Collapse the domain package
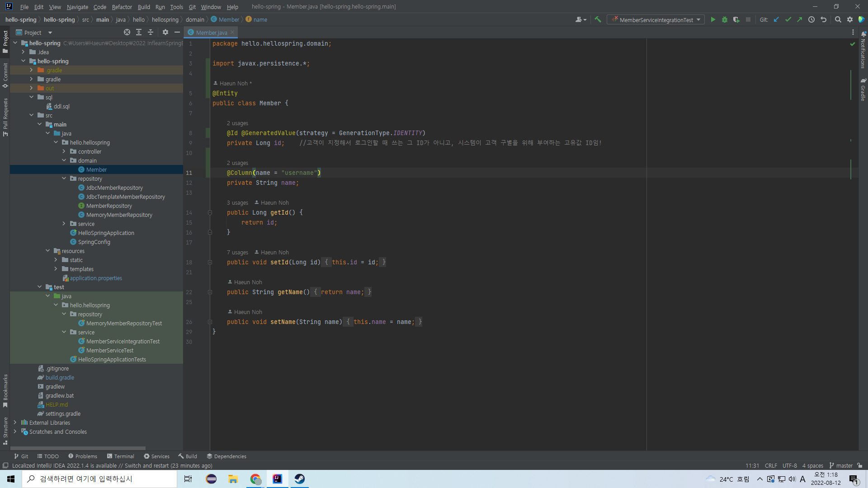868x488 pixels. (64, 160)
